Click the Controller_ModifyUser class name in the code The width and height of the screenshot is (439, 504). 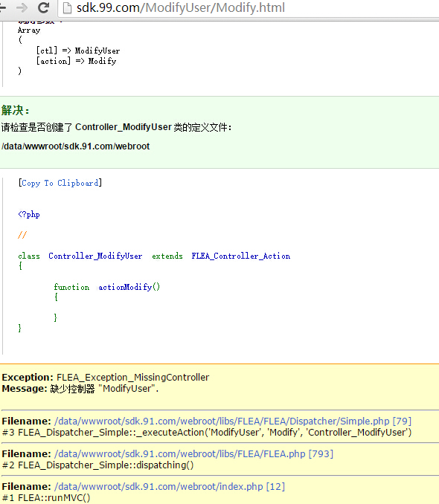[95, 256]
